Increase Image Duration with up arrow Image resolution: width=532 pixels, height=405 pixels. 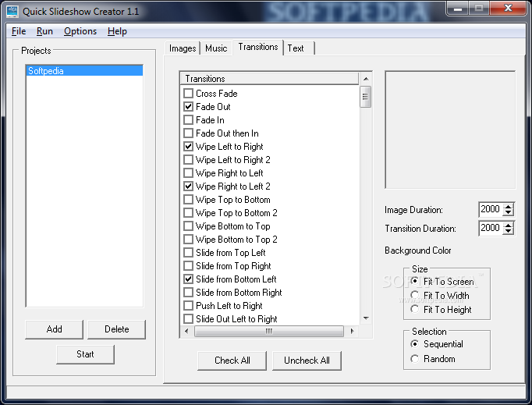(509, 206)
